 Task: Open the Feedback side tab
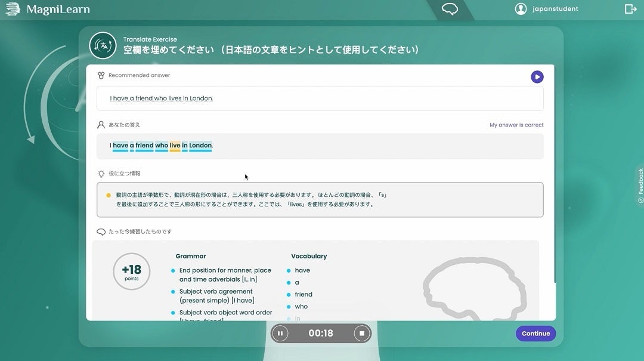(640, 185)
